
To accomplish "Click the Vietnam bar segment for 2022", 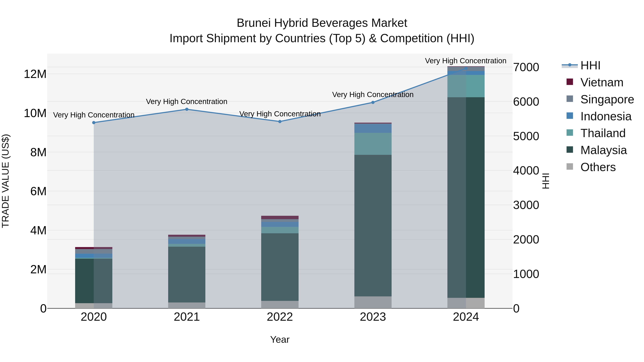I will point(280,218).
